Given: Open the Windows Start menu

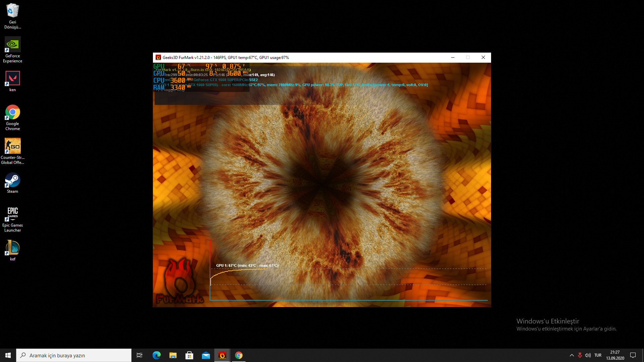Looking at the screenshot, I should pos(8,355).
